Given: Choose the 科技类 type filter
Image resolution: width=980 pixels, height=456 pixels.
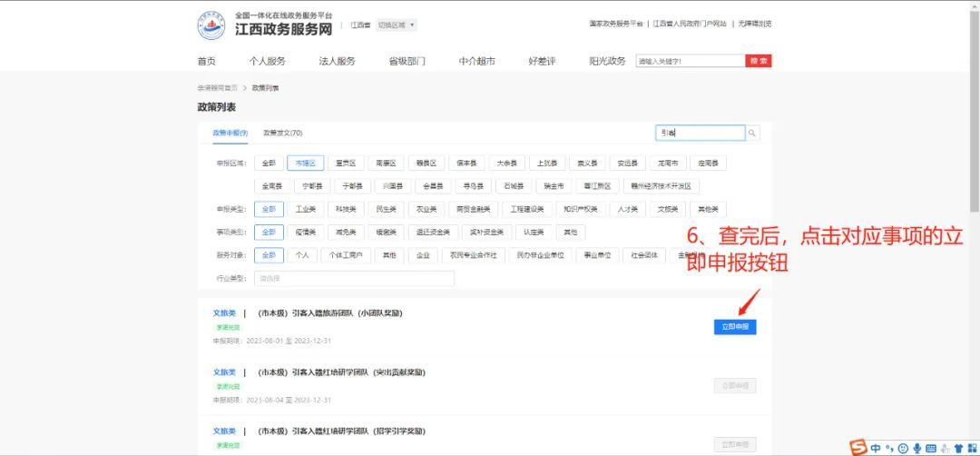Looking at the screenshot, I should coord(346,209).
